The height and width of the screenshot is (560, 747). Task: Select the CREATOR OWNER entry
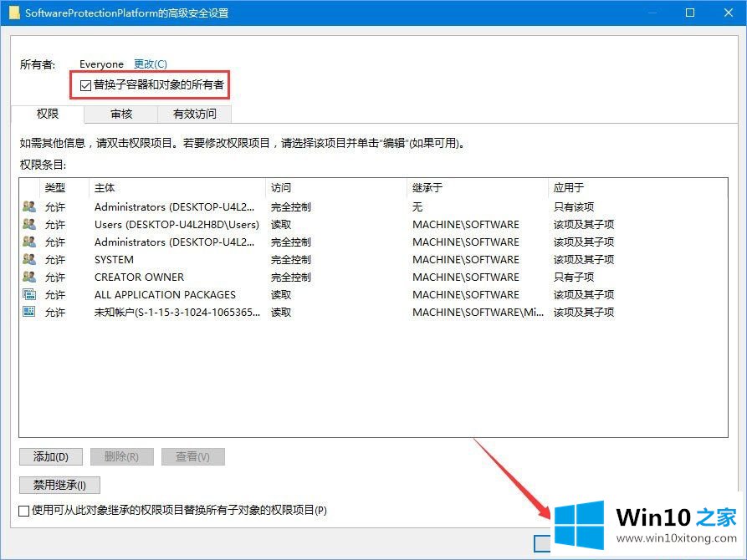pyautogui.click(x=139, y=277)
